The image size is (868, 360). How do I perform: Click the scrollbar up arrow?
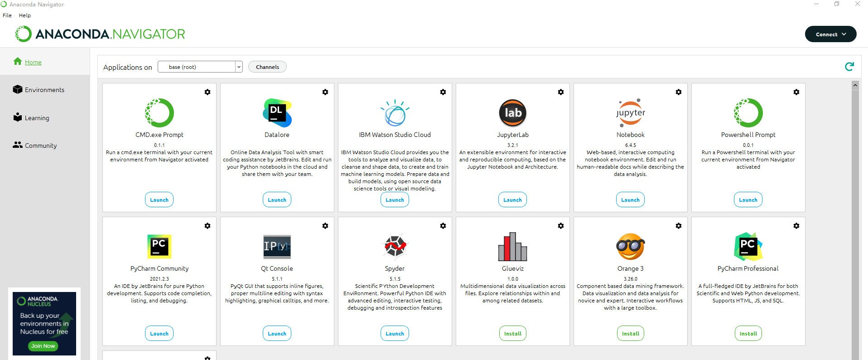pyautogui.click(x=855, y=85)
